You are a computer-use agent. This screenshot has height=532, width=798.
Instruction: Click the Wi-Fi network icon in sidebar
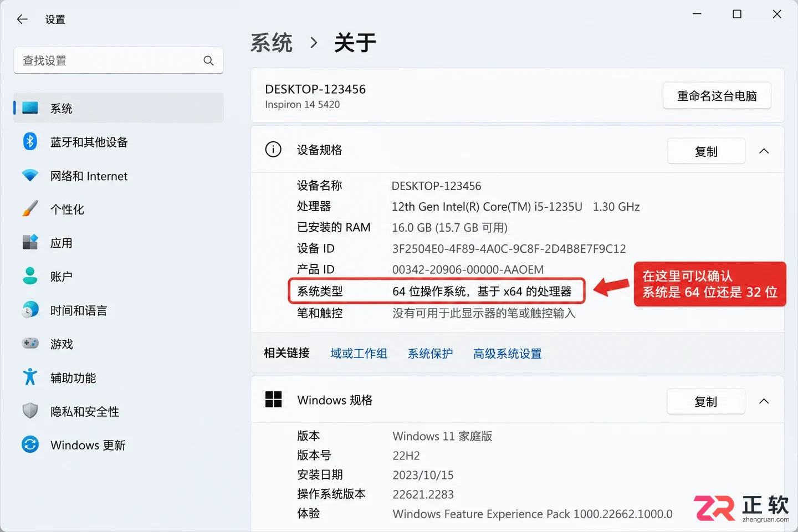pos(30,176)
